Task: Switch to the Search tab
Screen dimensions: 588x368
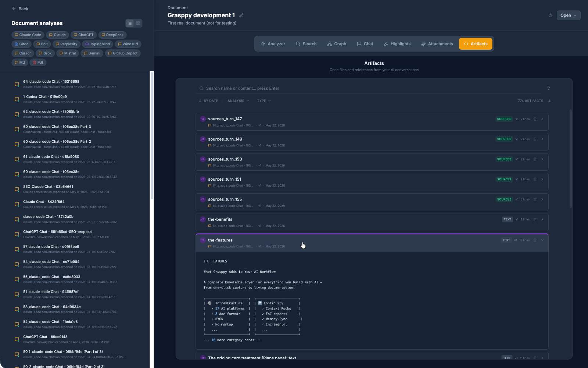Action: 306,44
